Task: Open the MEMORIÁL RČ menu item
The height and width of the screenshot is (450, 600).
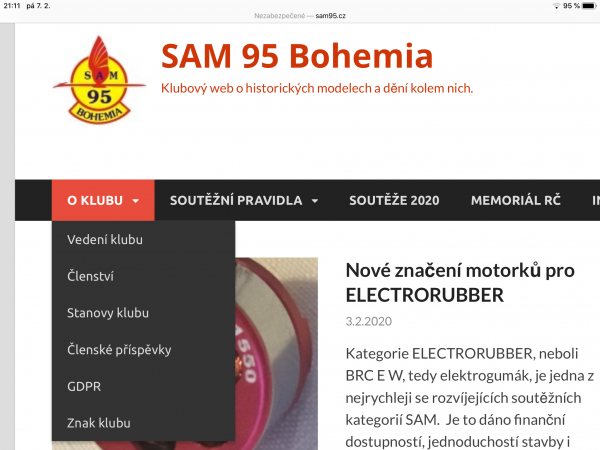Action: click(x=515, y=200)
